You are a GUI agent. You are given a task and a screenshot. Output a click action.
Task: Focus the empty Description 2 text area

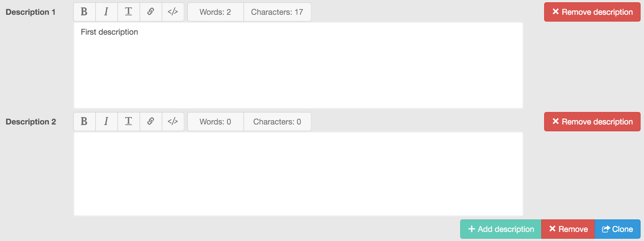tap(298, 174)
